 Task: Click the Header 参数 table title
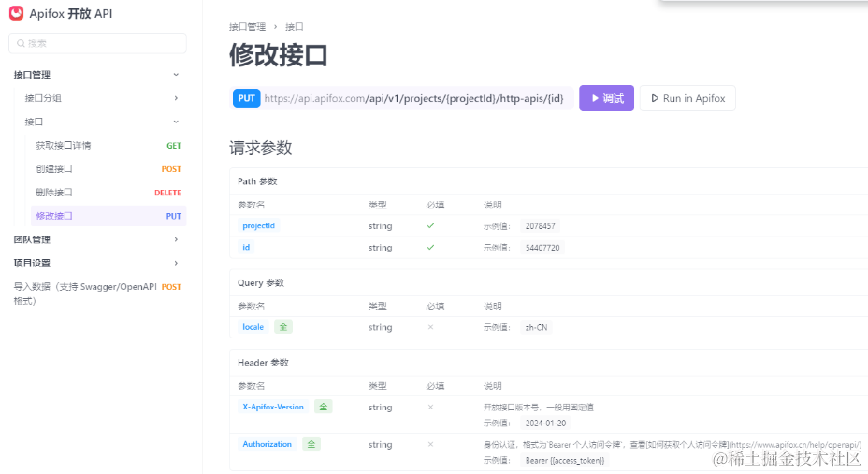[264, 363]
